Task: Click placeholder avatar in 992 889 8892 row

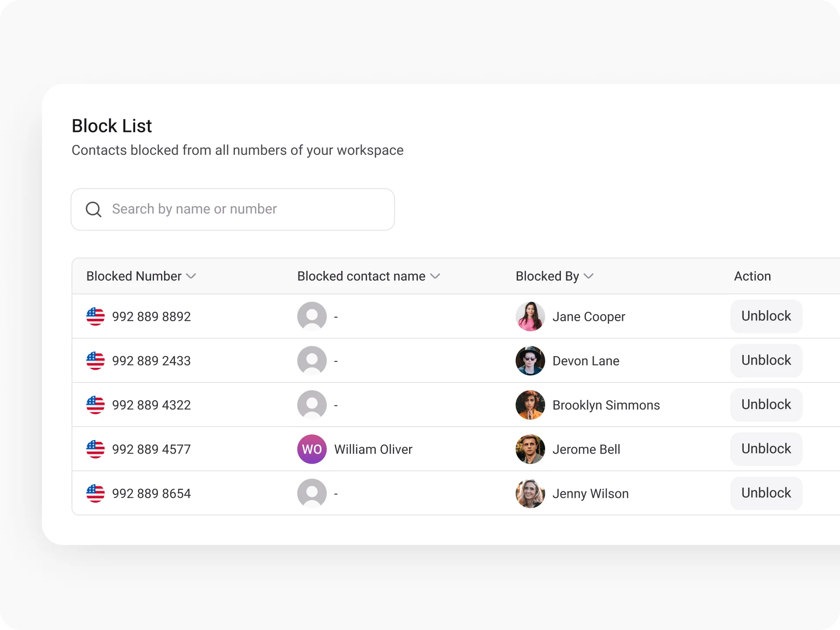Action: (312, 316)
